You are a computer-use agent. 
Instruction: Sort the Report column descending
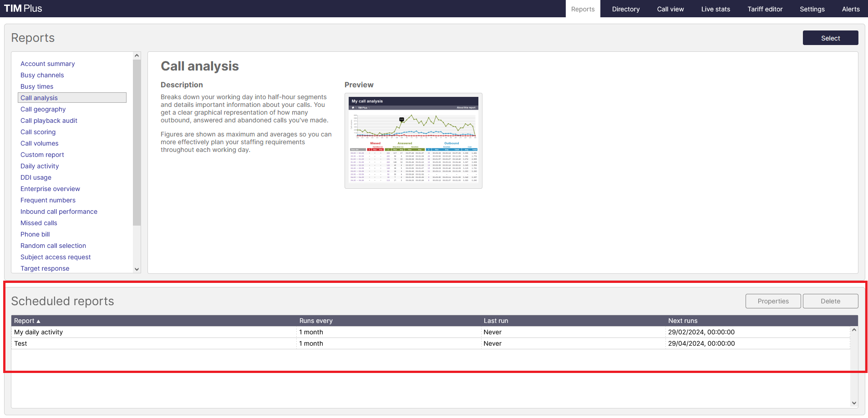[x=26, y=321]
